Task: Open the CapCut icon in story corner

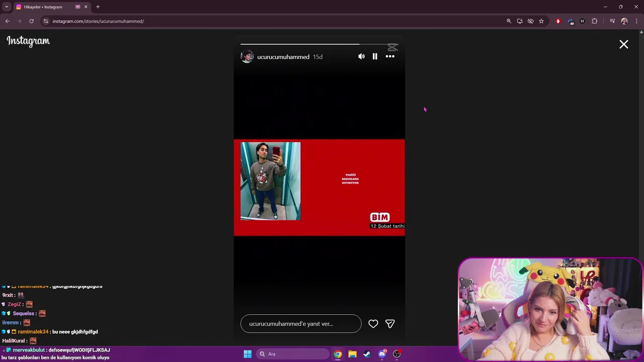Action: point(393,47)
